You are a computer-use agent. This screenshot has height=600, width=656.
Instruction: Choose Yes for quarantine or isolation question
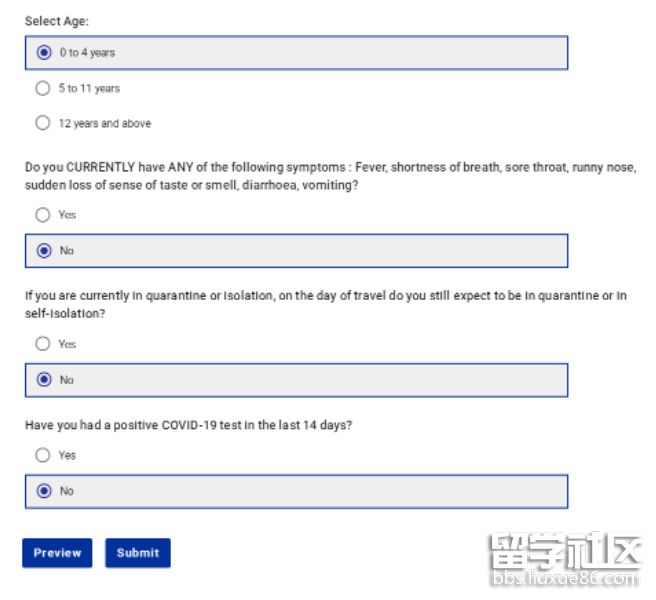(42, 344)
